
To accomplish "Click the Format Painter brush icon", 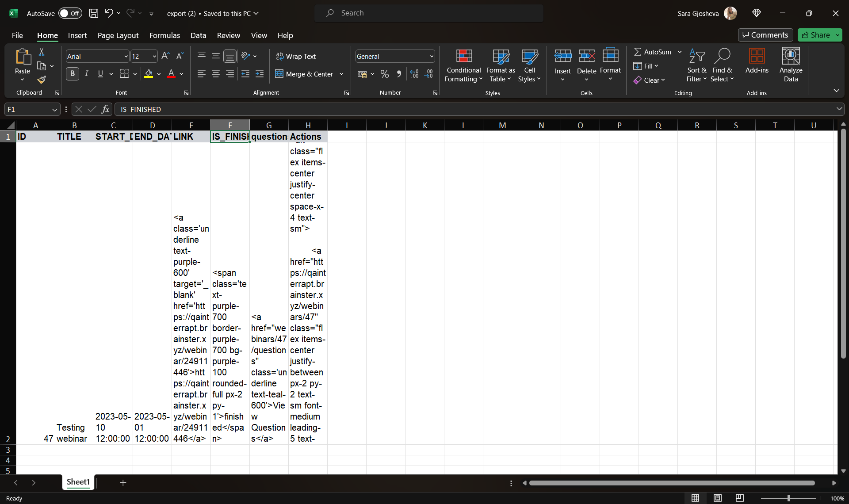I will tap(42, 80).
